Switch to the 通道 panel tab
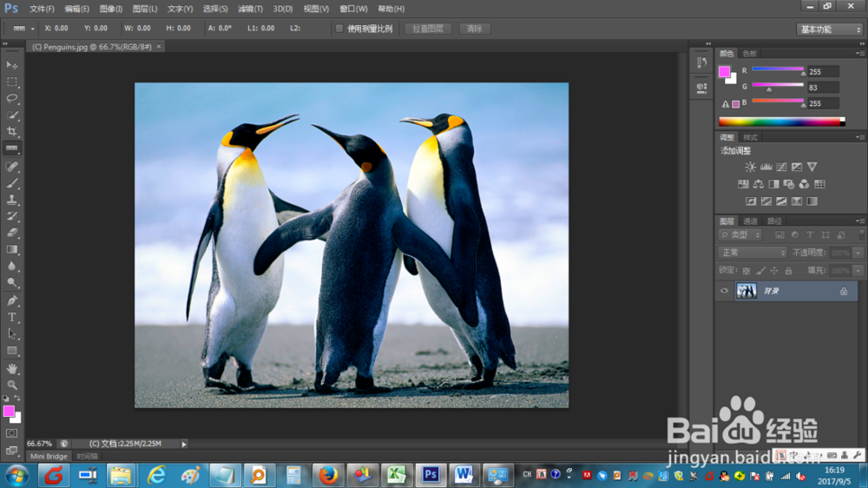Viewport: 868px width, 488px height. (749, 221)
